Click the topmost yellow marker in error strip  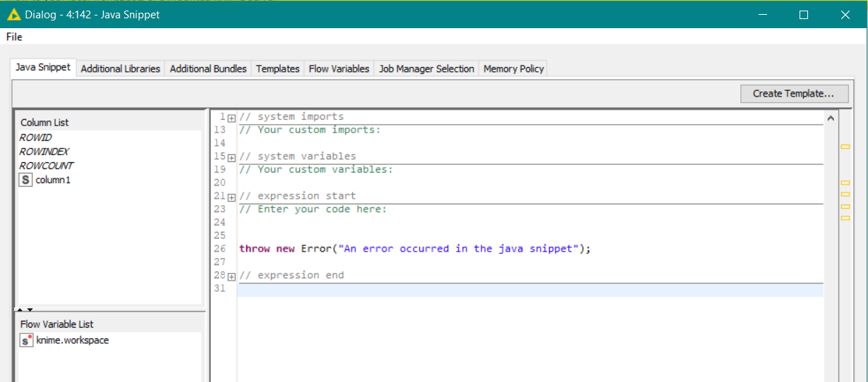[x=845, y=147]
